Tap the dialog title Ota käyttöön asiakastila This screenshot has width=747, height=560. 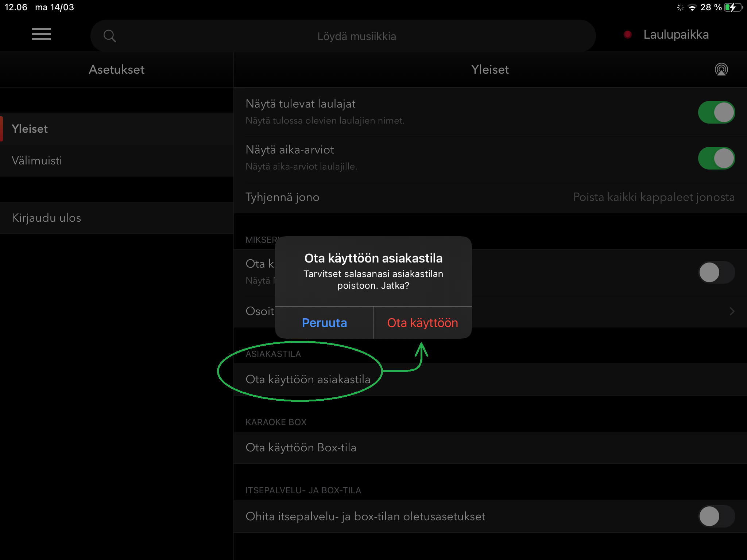(x=373, y=258)
